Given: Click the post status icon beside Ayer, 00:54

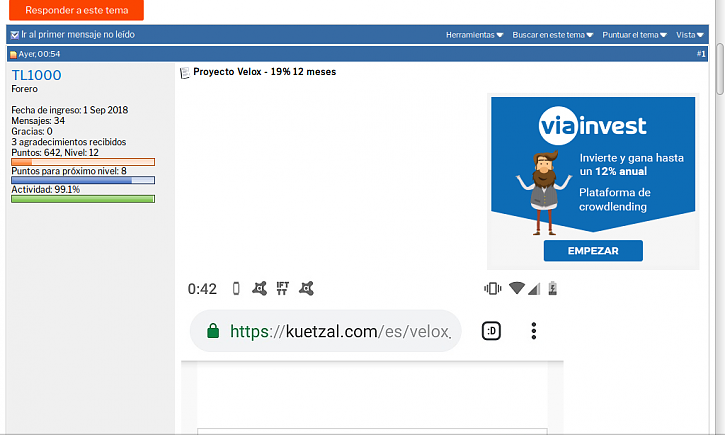Looking at the screenshot, I should [13, 55].
